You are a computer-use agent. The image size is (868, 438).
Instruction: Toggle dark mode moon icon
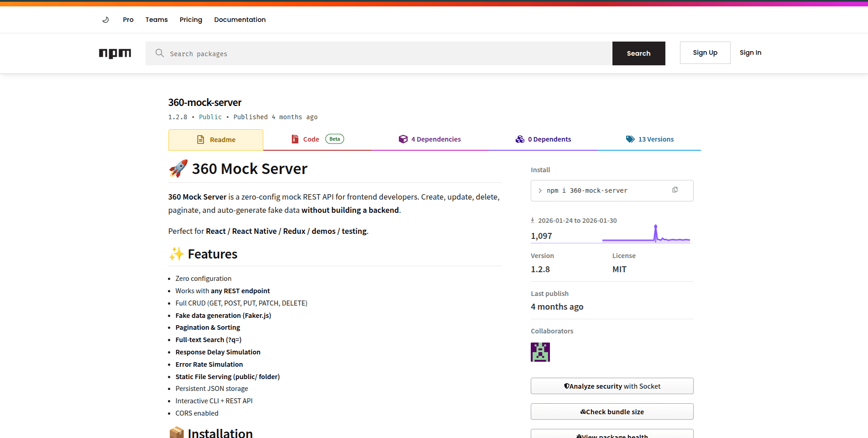(105, 20)
